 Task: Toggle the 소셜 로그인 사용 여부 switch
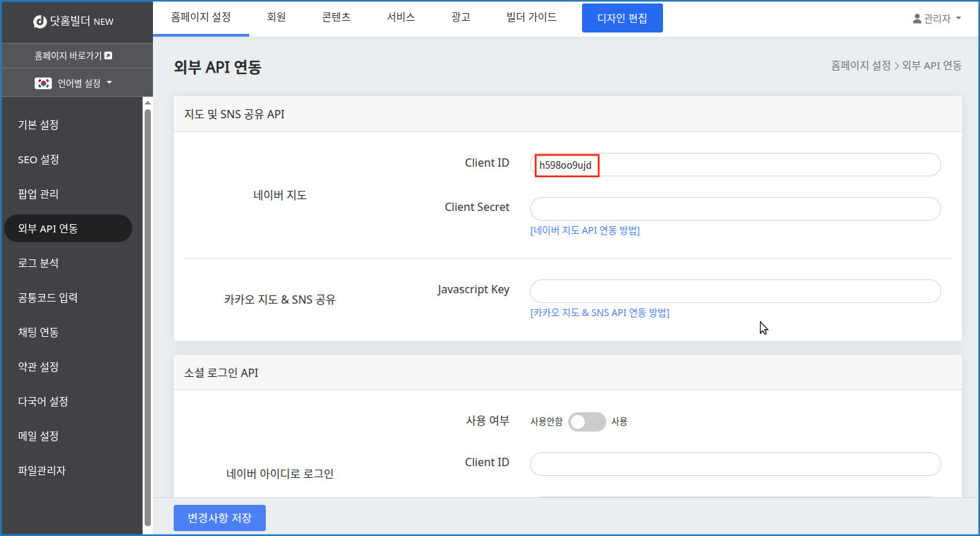586,422
